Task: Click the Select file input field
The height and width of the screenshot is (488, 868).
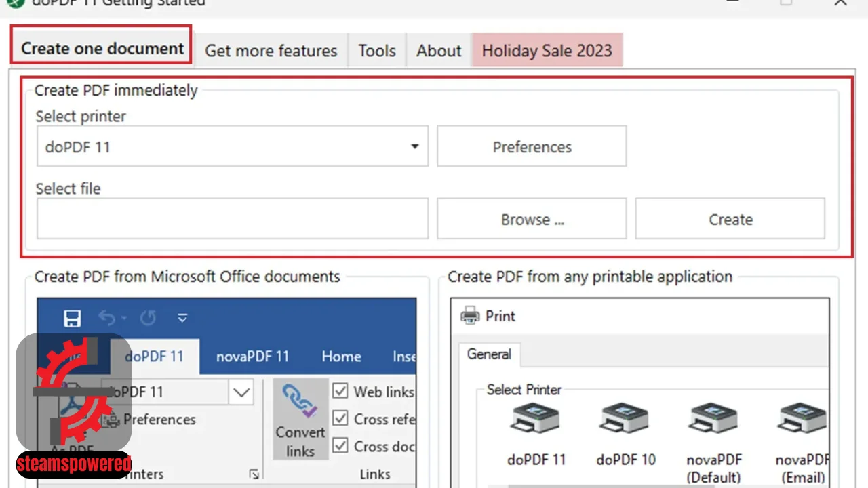Action: pos(233,218)
